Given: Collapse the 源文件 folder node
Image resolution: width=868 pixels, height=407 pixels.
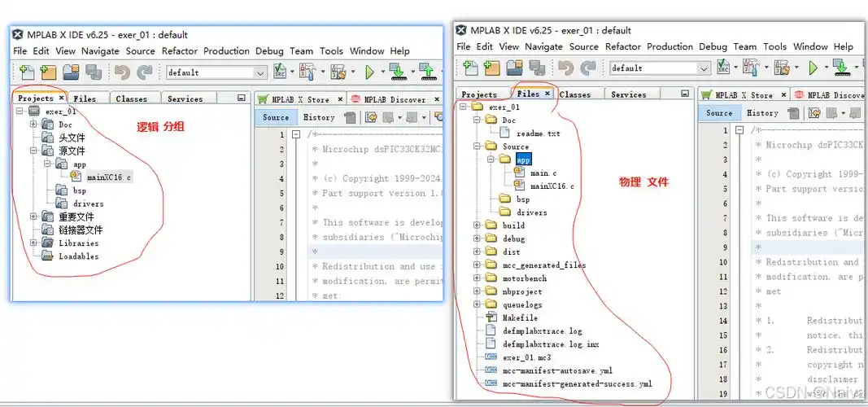Looking at the screenshot, I should (x=34, y=151).
